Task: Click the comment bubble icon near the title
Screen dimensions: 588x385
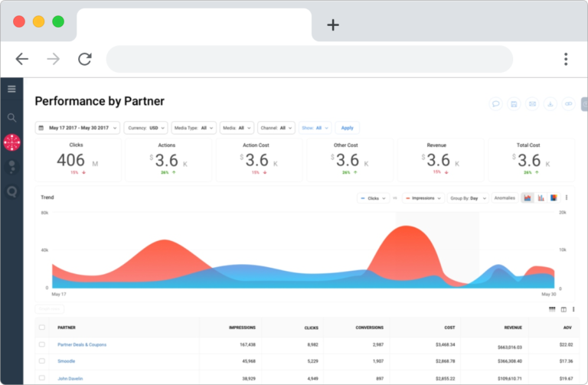Action: tap(496, 104)
